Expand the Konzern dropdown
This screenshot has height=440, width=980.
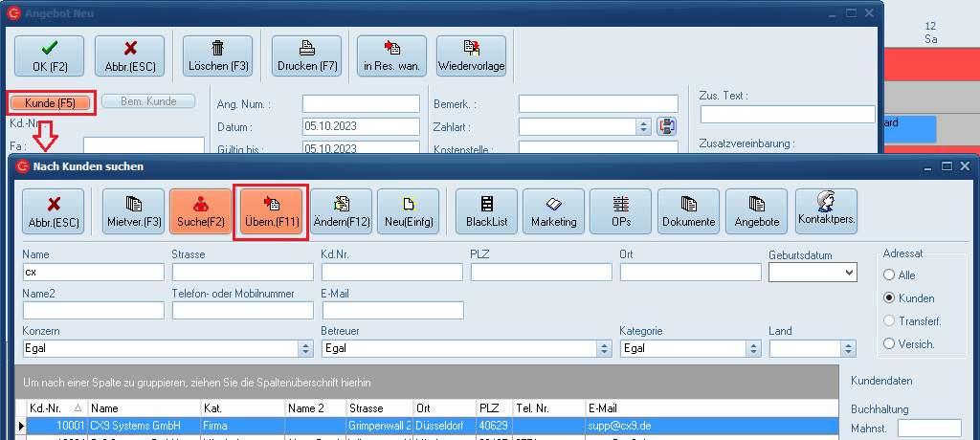[x=304, y=348]
